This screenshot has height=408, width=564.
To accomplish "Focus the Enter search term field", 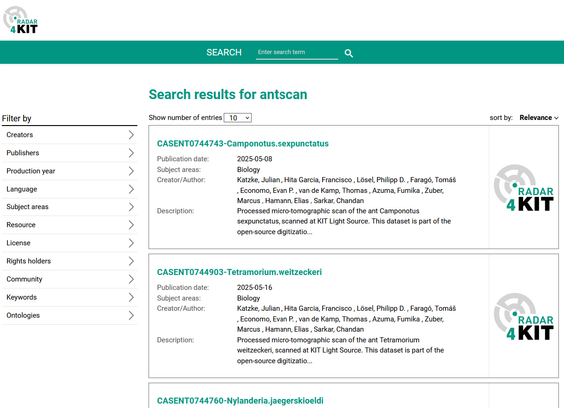I will point(297,53).
